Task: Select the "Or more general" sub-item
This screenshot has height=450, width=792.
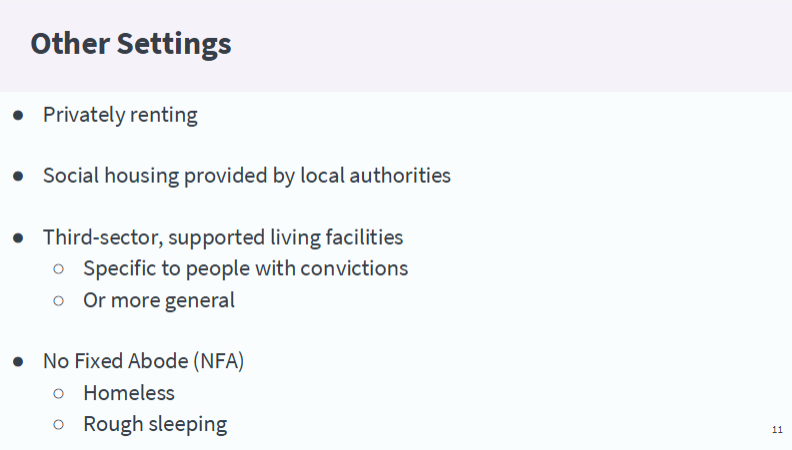Action: [x=159, y=300]
